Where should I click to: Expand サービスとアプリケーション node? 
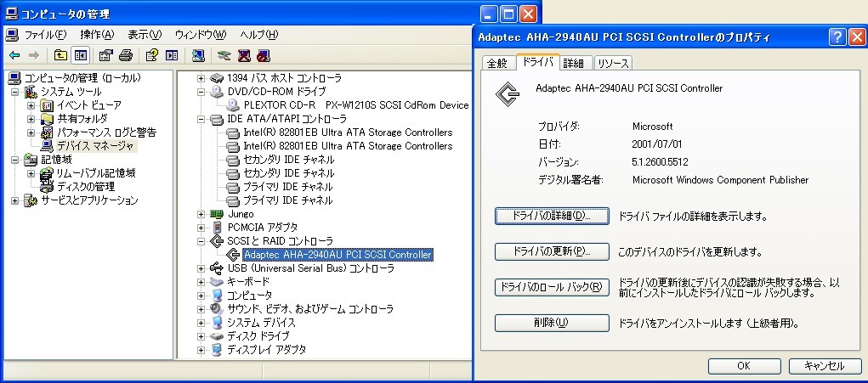pos(15,200)
